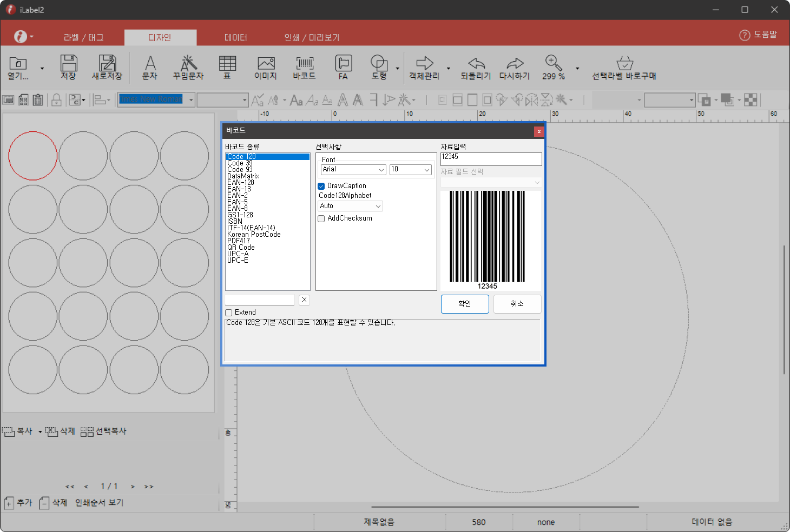Click the 선택복사 selective copy icon
Viewport: 790px width, 532px height.
click(x=87, y=431)
